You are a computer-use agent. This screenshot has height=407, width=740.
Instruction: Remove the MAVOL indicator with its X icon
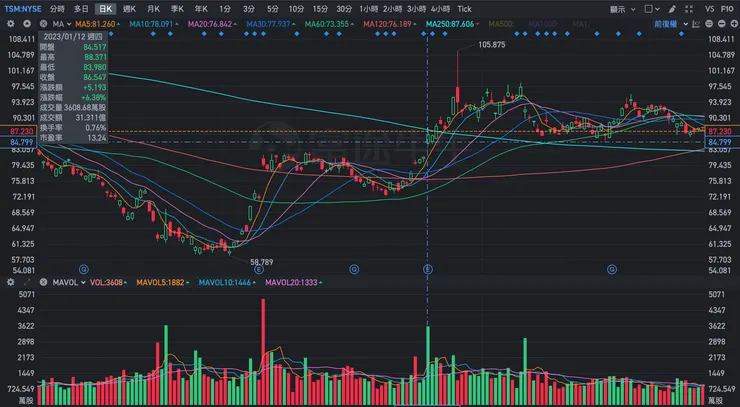pos(43,282)
